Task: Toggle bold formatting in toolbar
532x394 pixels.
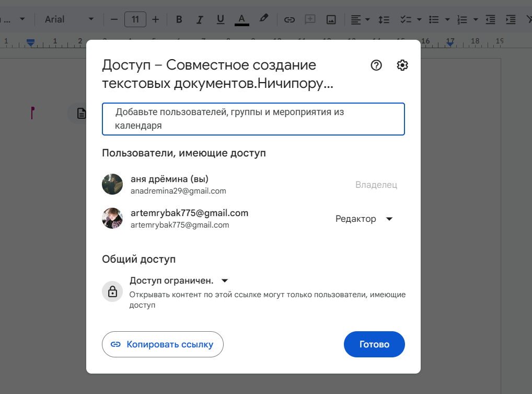Action: tap(179, 20)
